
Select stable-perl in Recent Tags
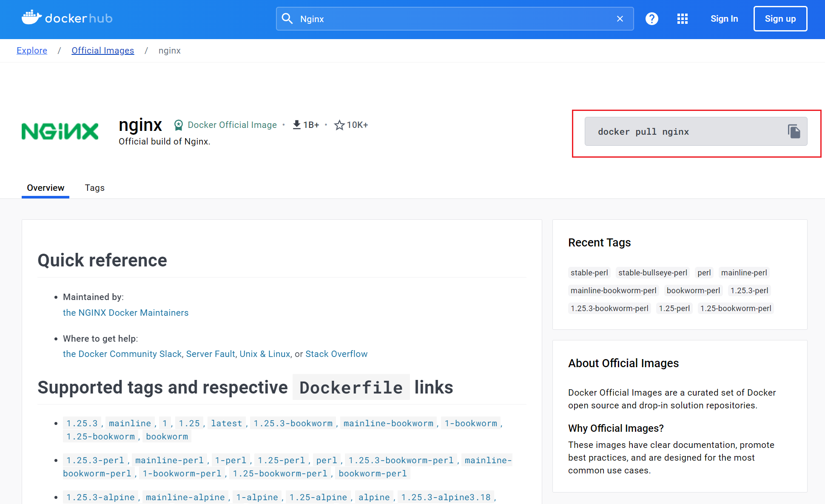click(589, 273)
